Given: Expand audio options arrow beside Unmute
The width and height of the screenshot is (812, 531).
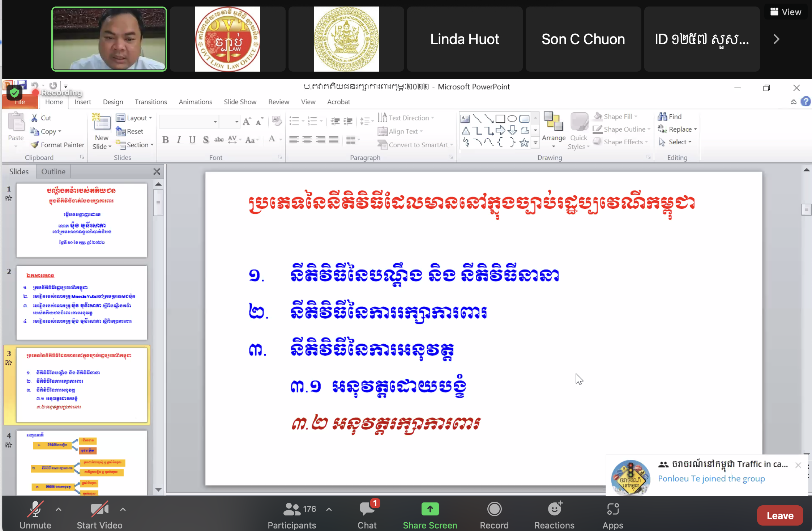Looking at the screenshot, I should tap(59, 509).
